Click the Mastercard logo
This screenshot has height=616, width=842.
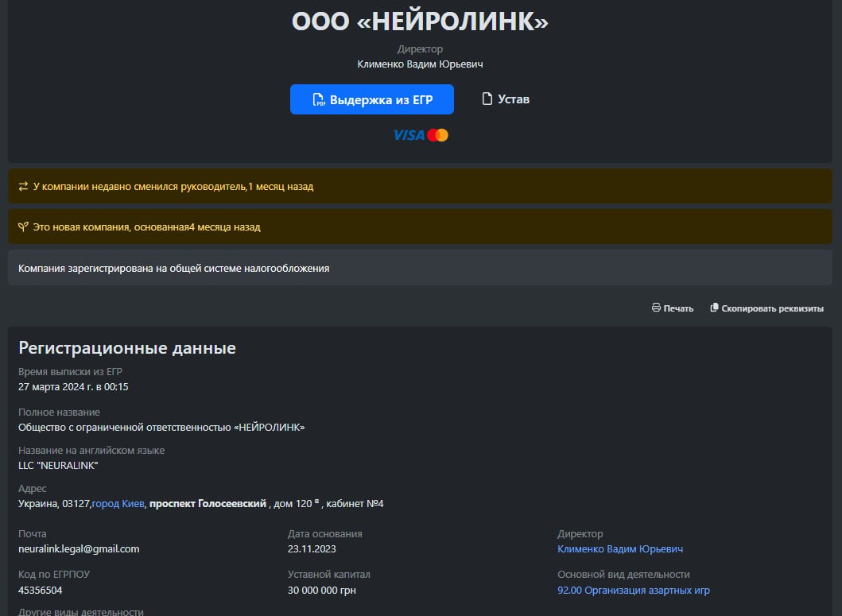(x=437, y=135)
